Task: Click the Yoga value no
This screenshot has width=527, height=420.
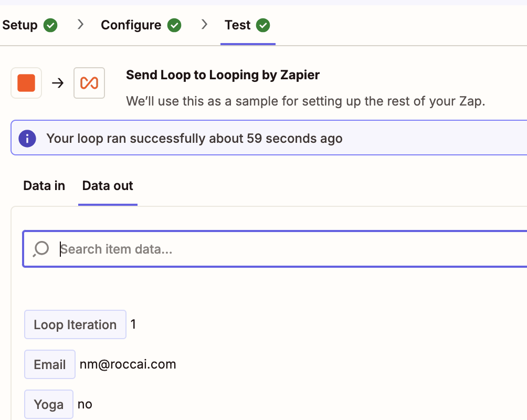Action: [85, 404]
